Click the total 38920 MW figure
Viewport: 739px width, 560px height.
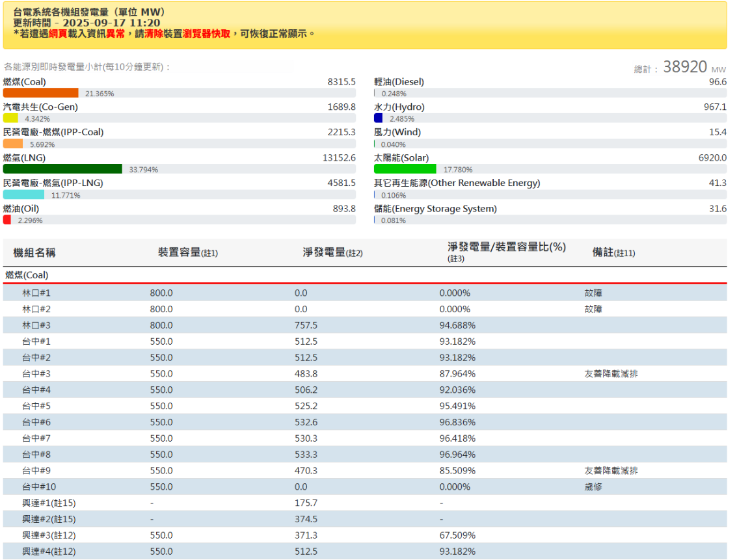684,67
